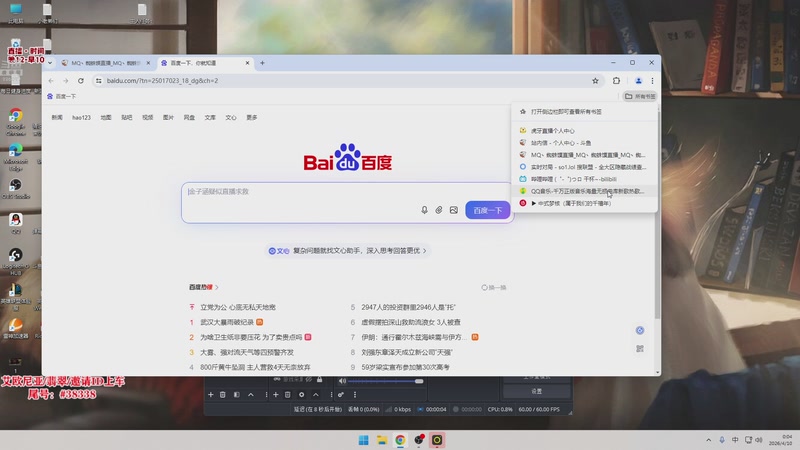Open OBS Studio desktop shortcut

coord(16,189)
